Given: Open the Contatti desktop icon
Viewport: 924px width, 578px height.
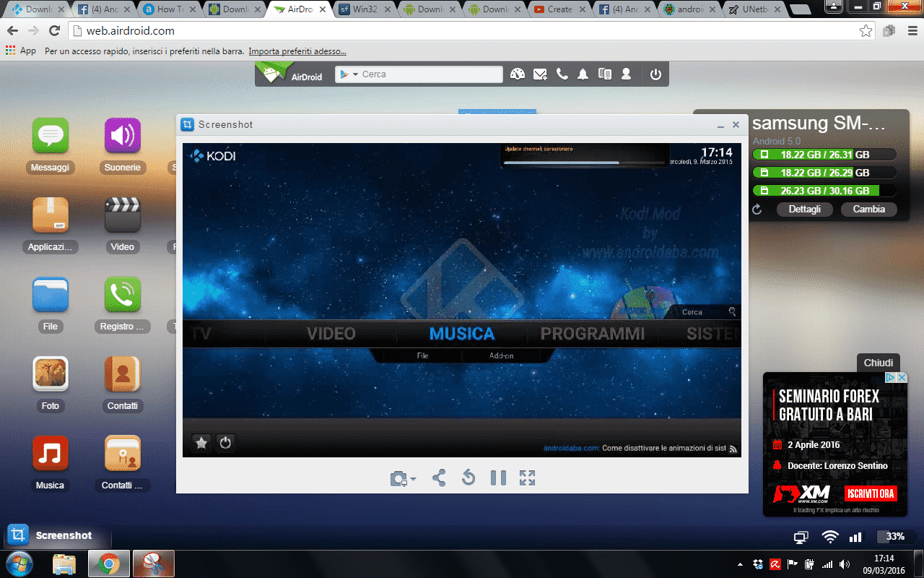Looking at the screenshot, I should pyautogui.click(x=123, y=374).
